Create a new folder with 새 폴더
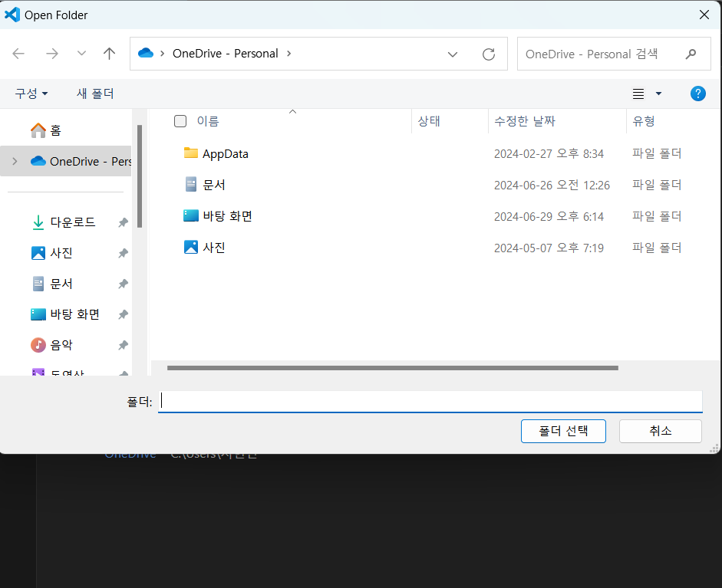Viewport: 722px width, 588px height. pos(95,94)
